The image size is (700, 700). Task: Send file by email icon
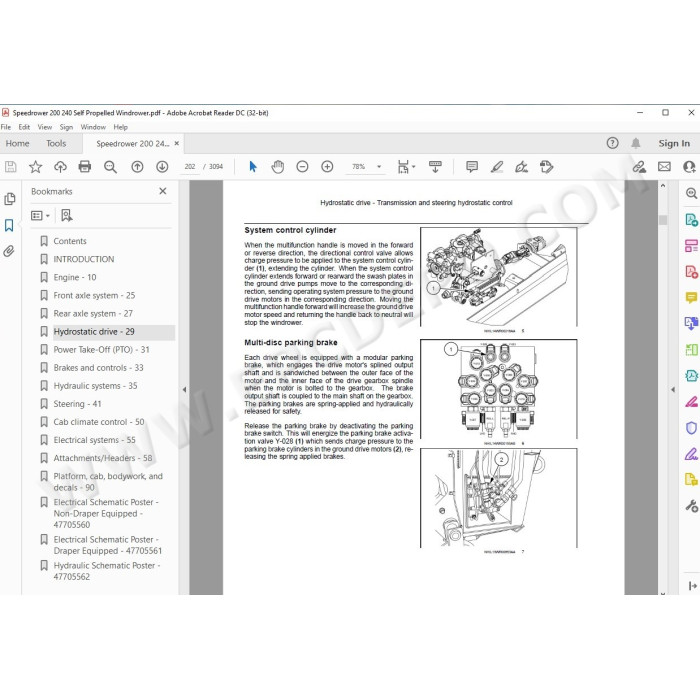[x=664, y=167]
